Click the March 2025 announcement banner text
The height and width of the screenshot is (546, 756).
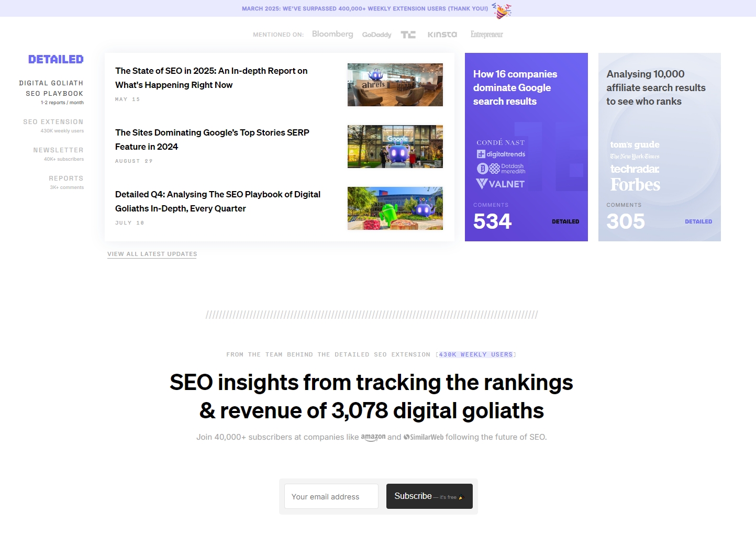(365, 8)
